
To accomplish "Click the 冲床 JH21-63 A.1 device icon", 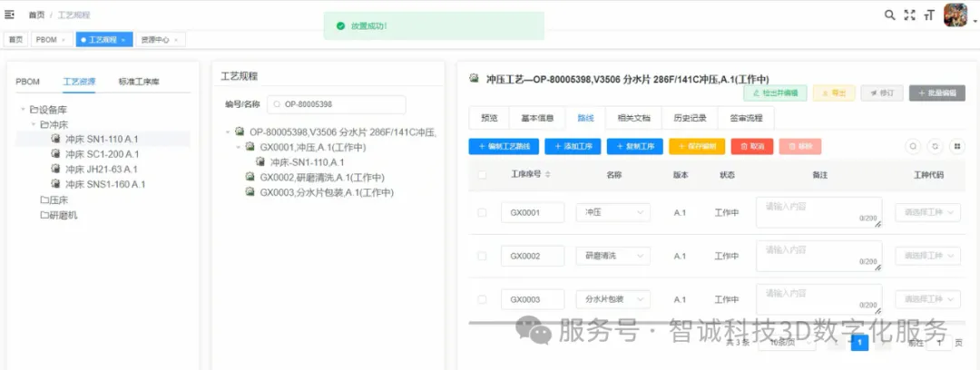I will click(x=55, y=169).
